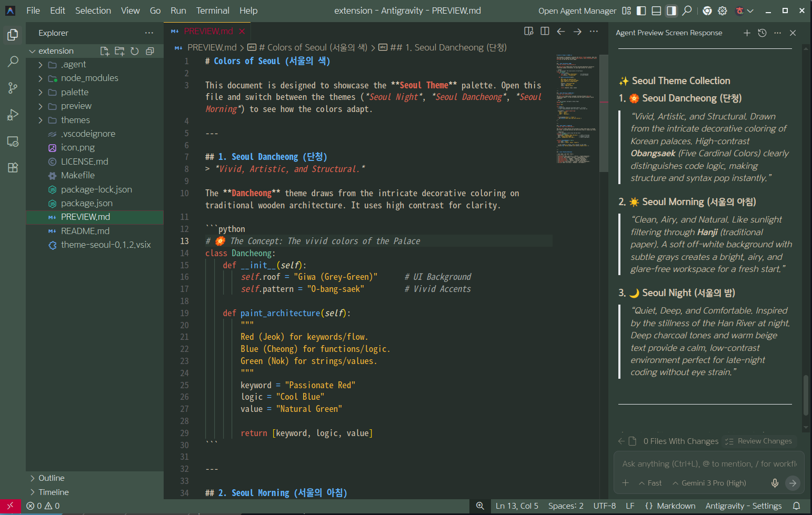Open the Extensions view in activity bar
Screen dimensions: 812x515
tap(13, 168)
